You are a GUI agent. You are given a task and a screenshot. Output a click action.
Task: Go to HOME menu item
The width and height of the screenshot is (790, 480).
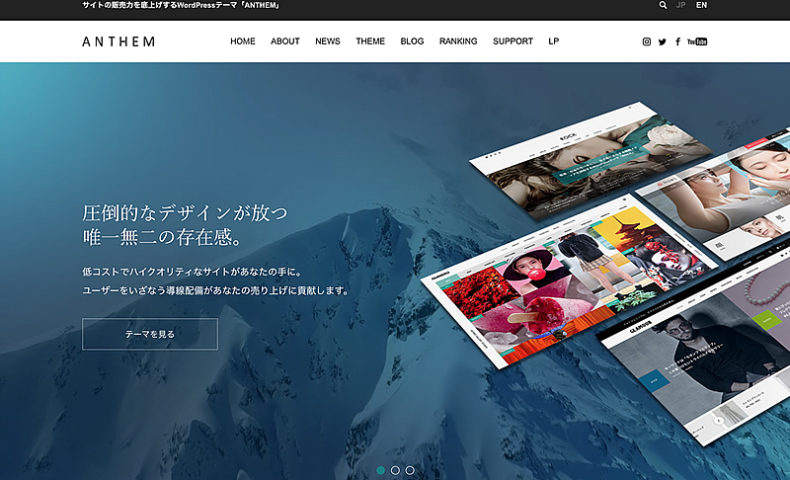tap(243, 41)
